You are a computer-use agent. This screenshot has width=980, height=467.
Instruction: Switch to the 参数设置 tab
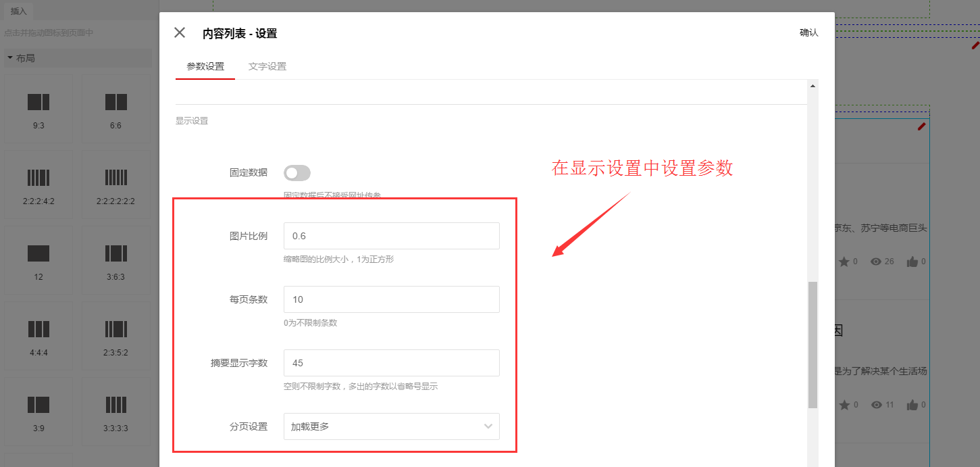point(205,66)
